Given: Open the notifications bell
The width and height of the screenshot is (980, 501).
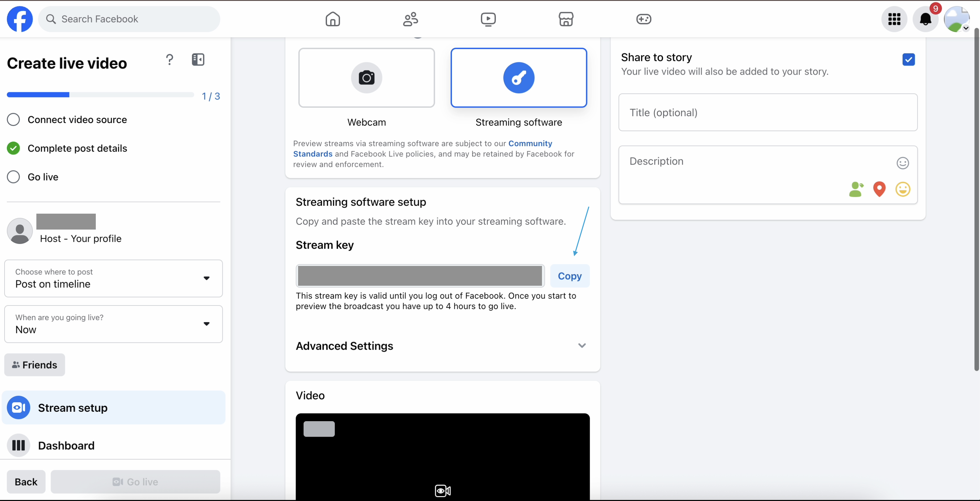Looking at the screenshot, I should [x=925, y=19].
